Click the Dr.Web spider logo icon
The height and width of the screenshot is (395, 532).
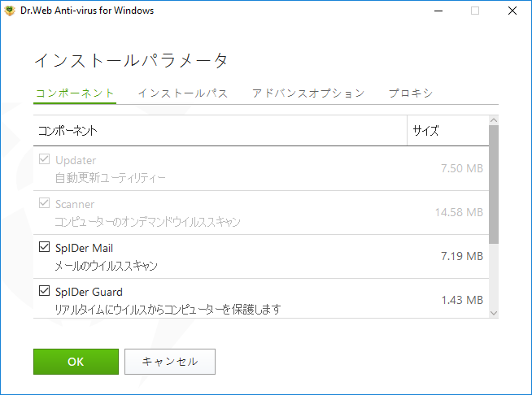(x=10, y=11)
